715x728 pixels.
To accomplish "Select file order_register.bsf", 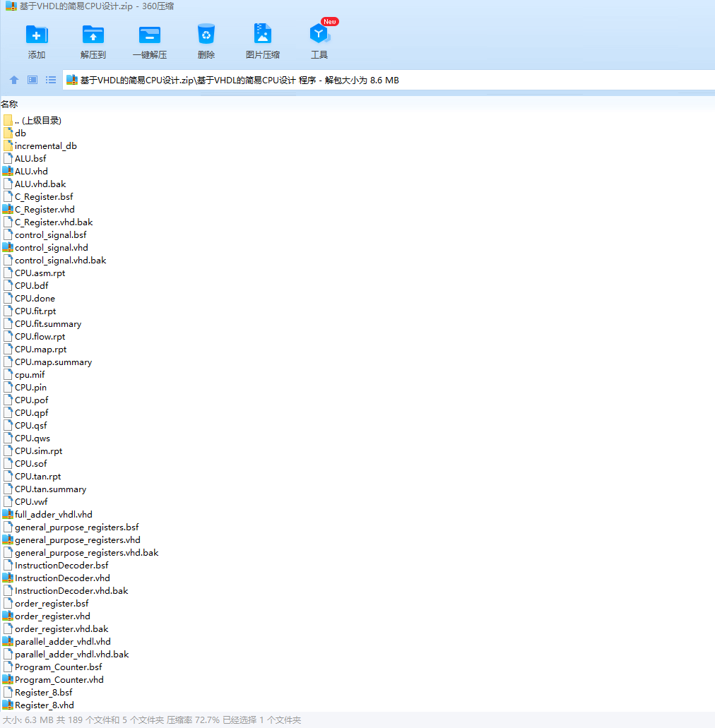I will tap(52, 604).
